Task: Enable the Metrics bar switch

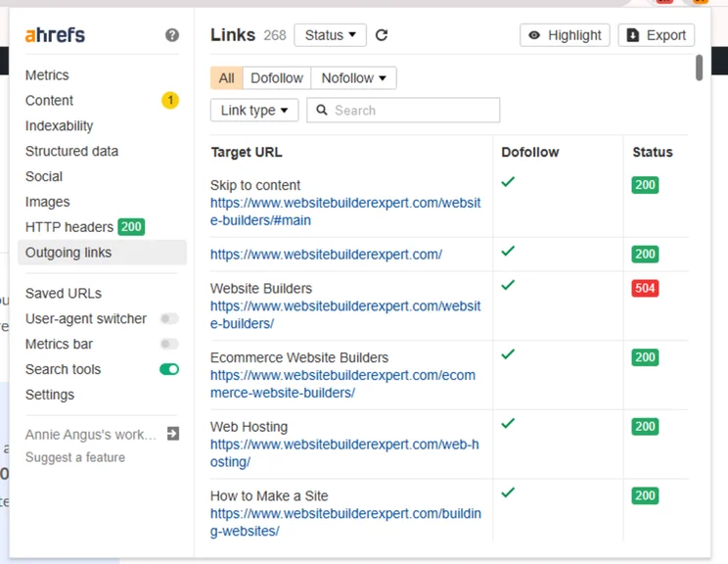Action: pos(169,344)
